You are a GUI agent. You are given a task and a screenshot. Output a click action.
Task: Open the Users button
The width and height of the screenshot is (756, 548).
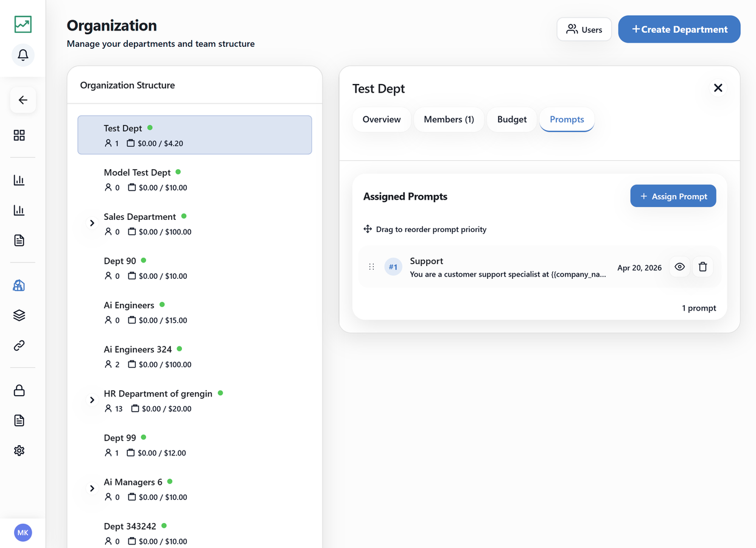point(584,29)
